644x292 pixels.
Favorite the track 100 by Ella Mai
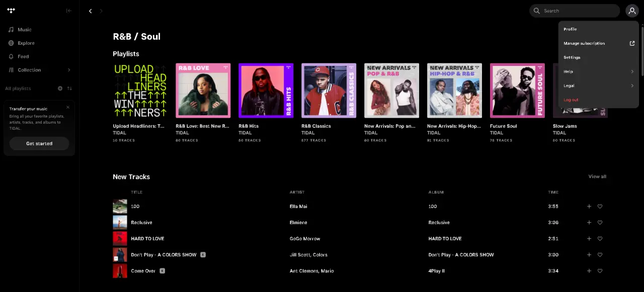[x=600, y=207]
